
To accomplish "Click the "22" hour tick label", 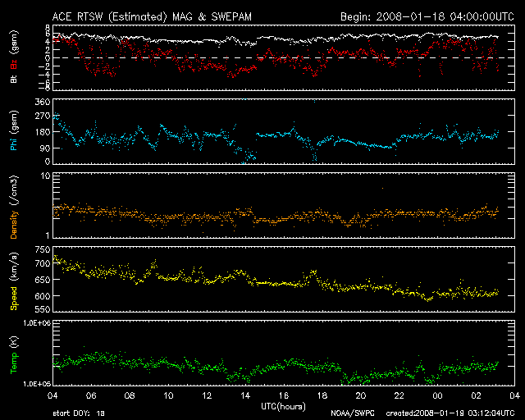I will coord(399,396).
